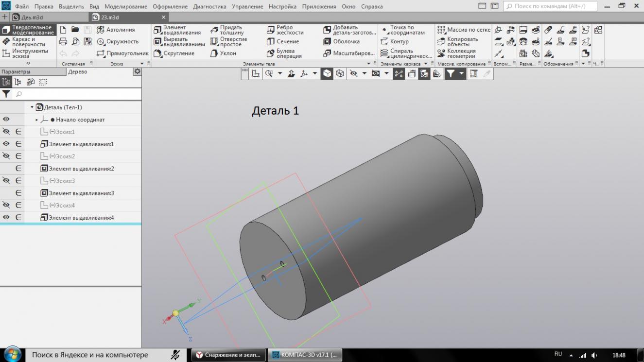Toggle visibility of Элемент выдавливания:4
The width and height of the screenshot is (644, 362).
click(x=6, y=217)
